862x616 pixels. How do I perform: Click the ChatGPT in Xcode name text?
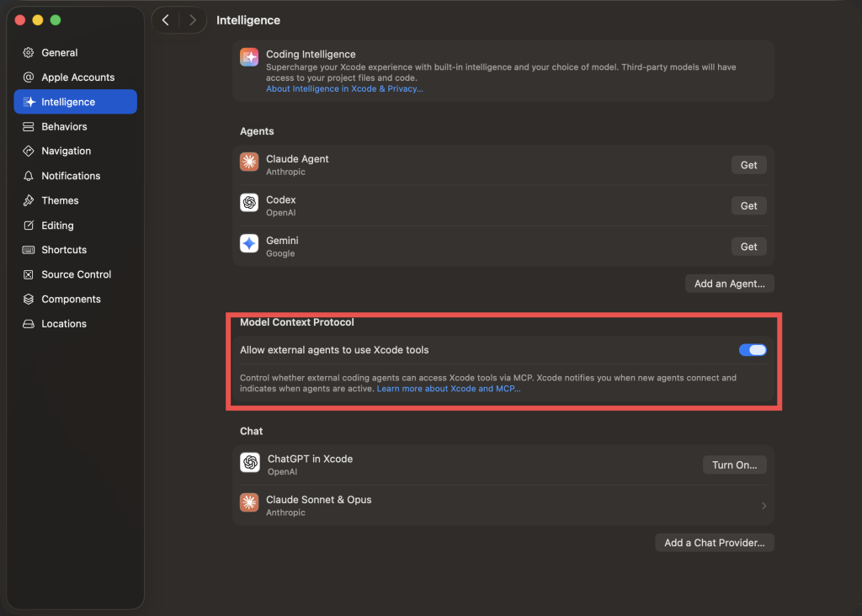(x=310, y=459)
